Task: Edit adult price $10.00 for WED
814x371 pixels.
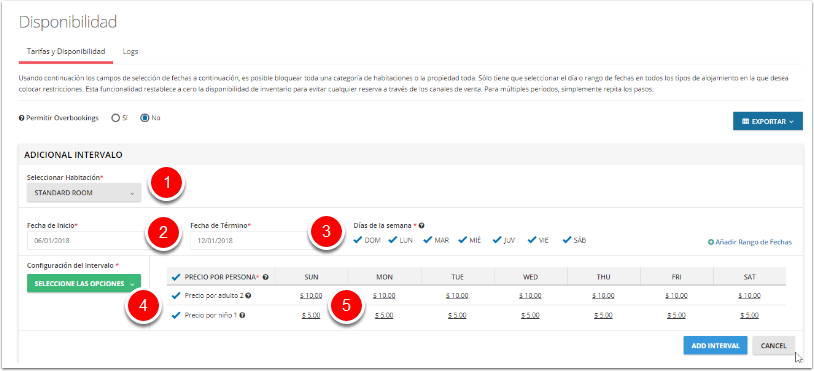Action: [530, 296]
